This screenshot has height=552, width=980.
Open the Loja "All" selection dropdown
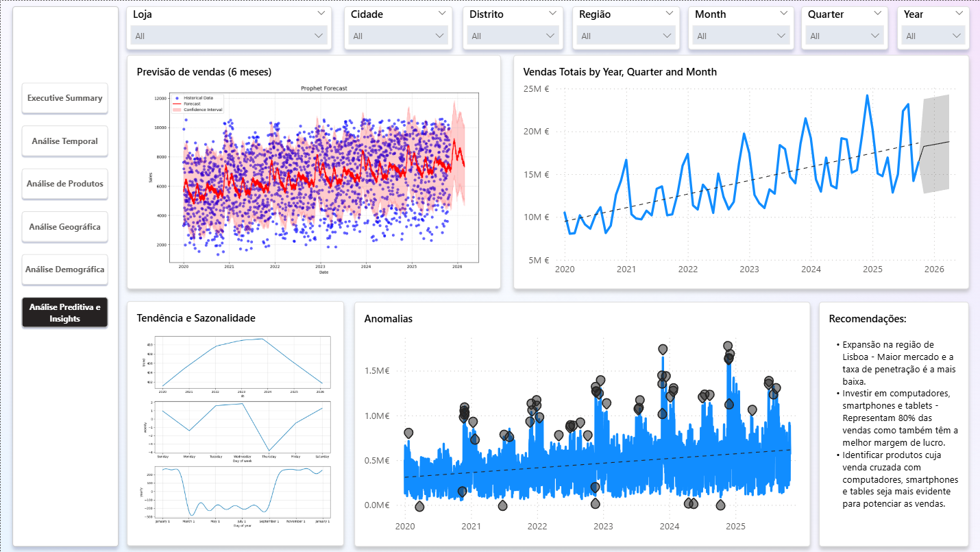tap(229, 36)
